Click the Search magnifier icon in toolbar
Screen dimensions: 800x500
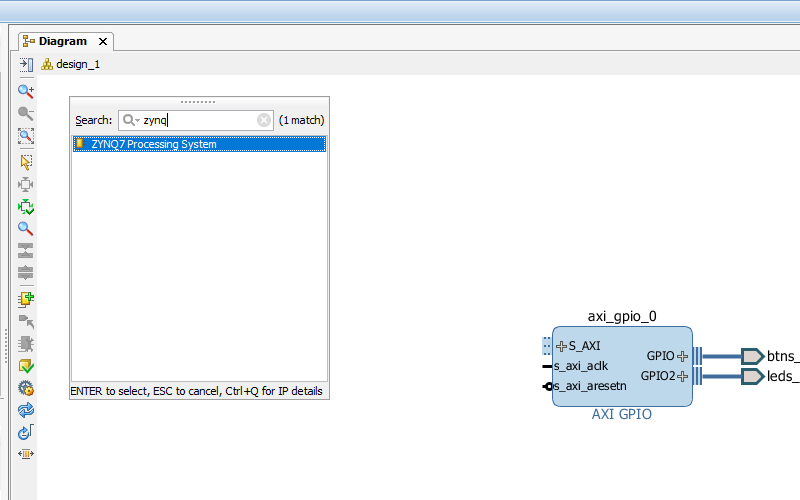pyautogui.click(x=26, y=229)
